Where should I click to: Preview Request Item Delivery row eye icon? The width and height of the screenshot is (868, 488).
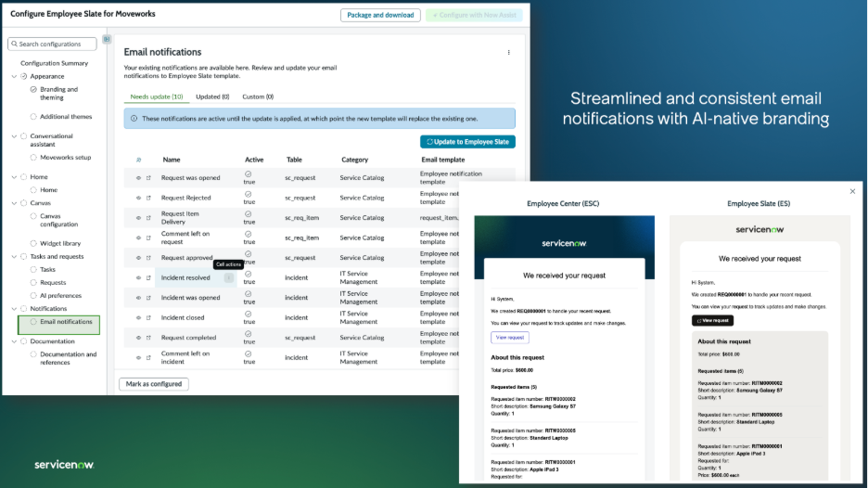(x=138, y=218)
